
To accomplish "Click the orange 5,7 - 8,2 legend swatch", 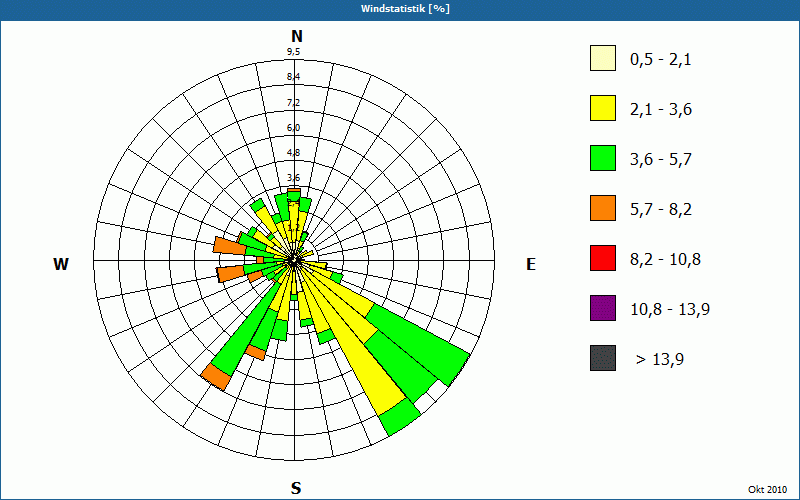I will pyautogui.click(x=603, y=208).
